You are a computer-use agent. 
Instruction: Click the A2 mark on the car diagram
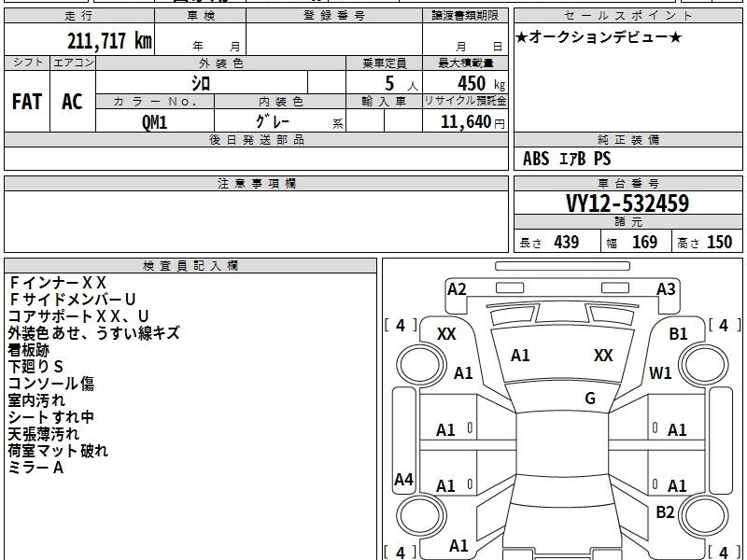[457, 289]
